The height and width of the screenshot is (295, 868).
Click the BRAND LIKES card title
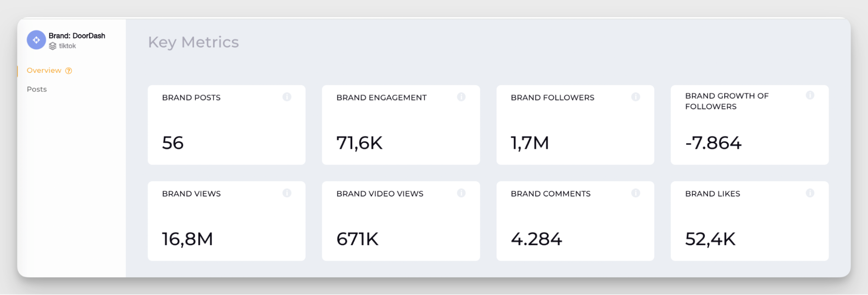pyautogui.click(x=713, y=194)
